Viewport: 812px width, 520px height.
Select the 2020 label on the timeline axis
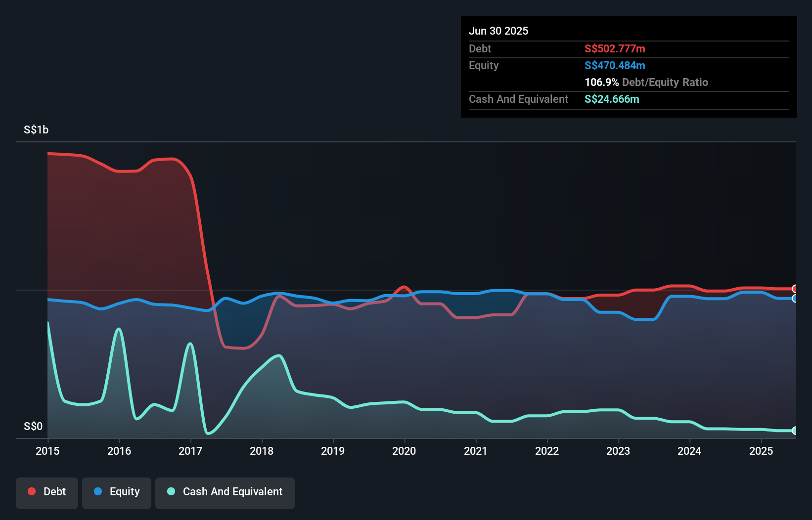(404, 451)
